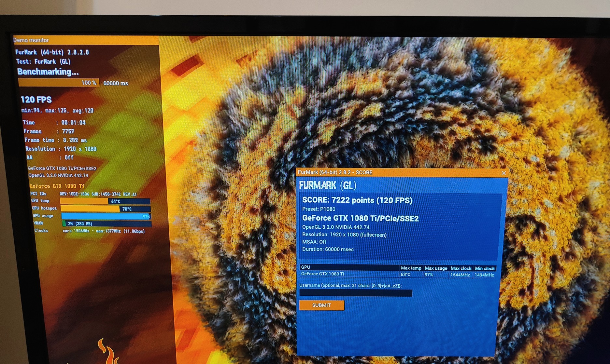Click 'GeForce GTX 1080 Ti' in the results table row
610x364 pixels.
[x=322, y=274]
